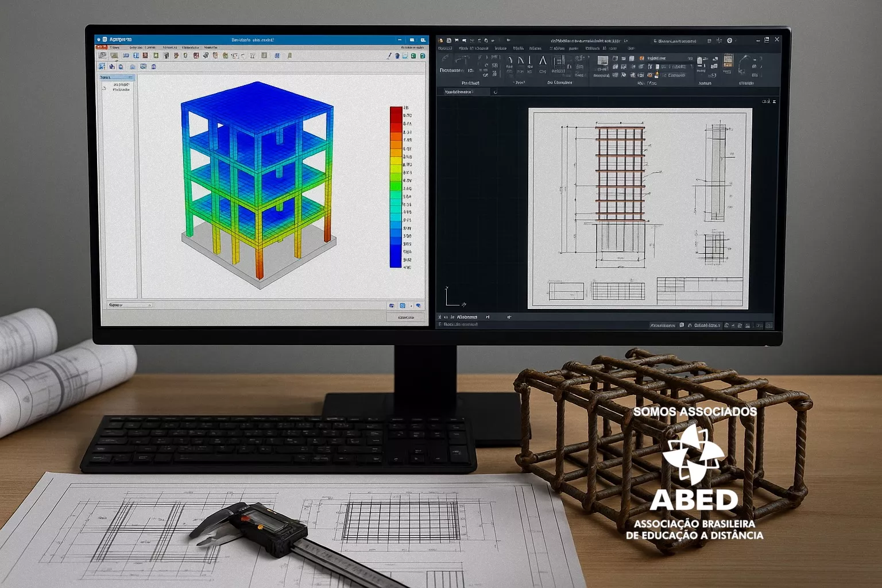Click the round help icon in CAD title bar
Viewport: 882px width, 588px height.
729,40
